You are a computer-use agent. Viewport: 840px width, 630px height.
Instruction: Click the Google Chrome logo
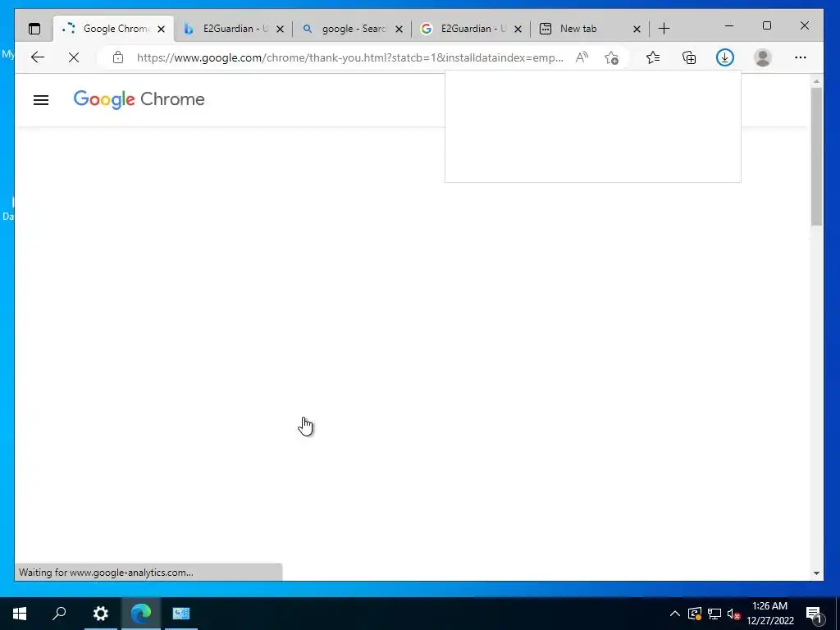[139, 99]
